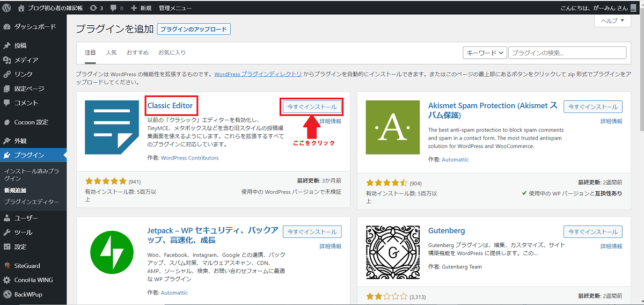The height and width of the screenshot is (305, 644).
Task: Click the リンク chain icon in sidebar
Action: tap(7, 74)
